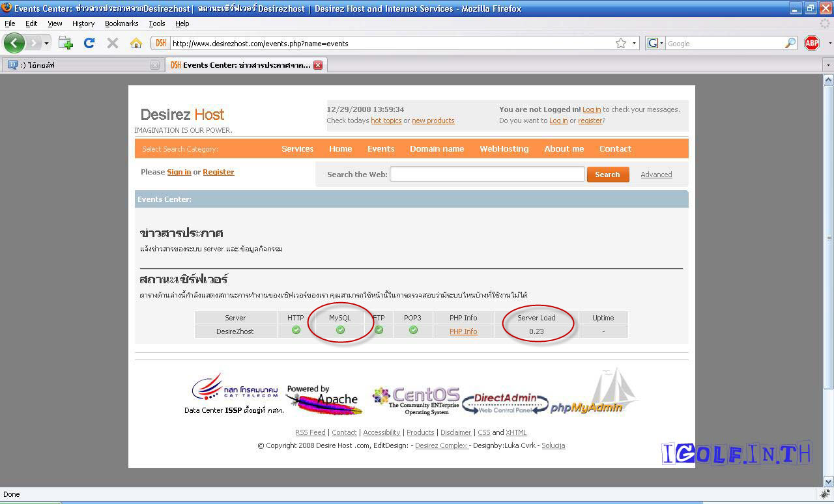Viewport: 834px width, 504px height.
Task: Reload the page with refresh icon
Action: tap(89, 43)
